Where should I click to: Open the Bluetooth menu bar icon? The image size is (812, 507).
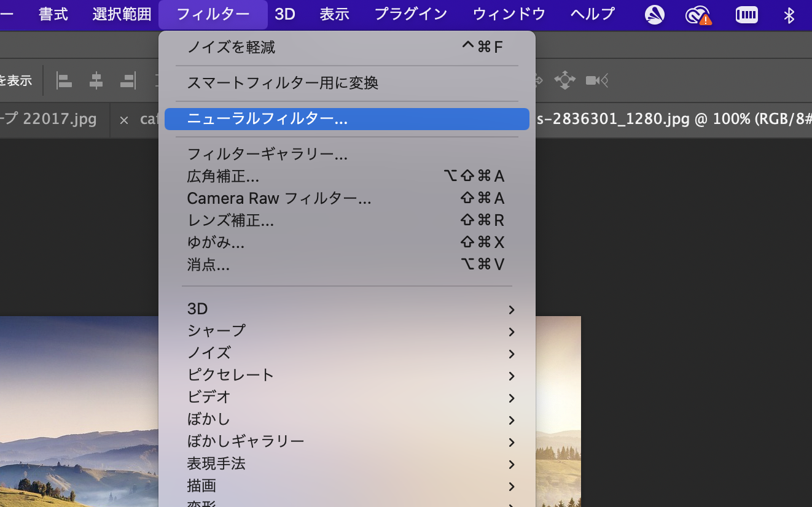coord(789,15)
